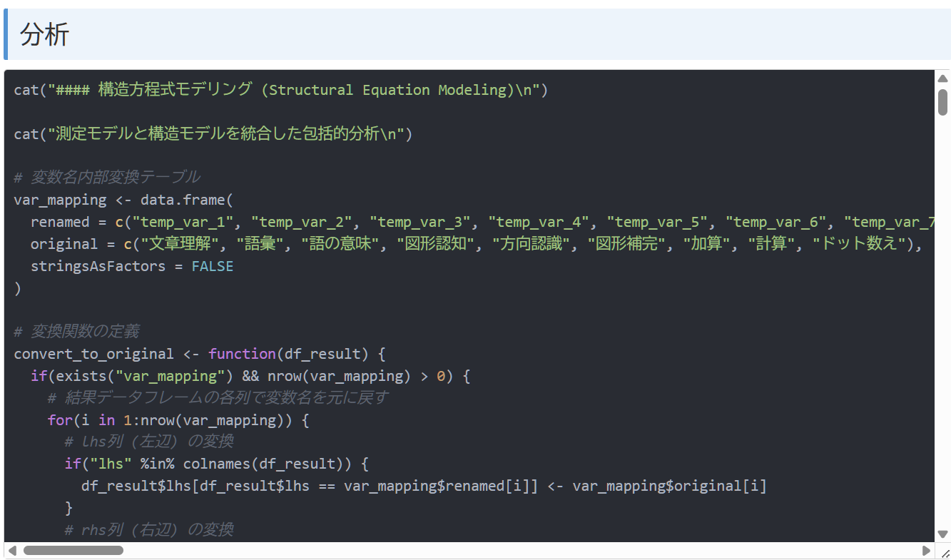This screenshot has height=560, width=951.
Task: Place cursor on the convert_to_original function name
Action: (93, 354)
